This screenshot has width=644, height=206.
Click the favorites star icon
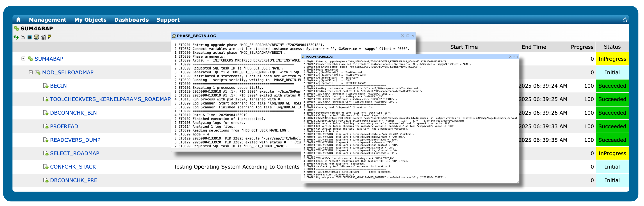[x=625, y=20]
